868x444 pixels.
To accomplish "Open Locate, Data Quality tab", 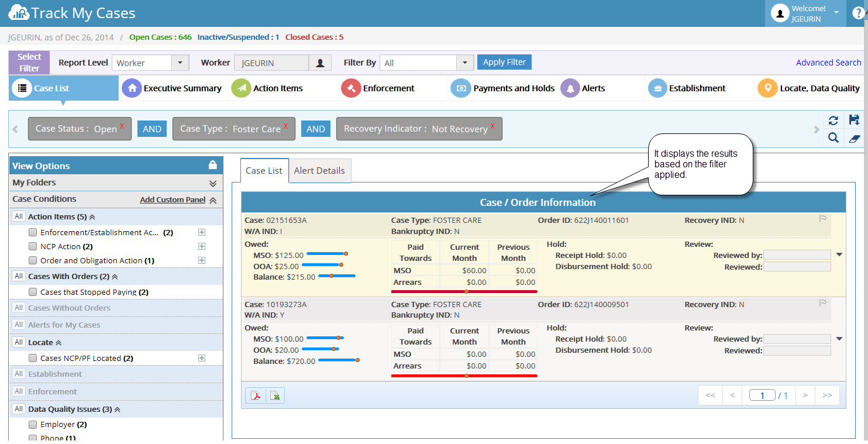I will [x=810, y=88].
